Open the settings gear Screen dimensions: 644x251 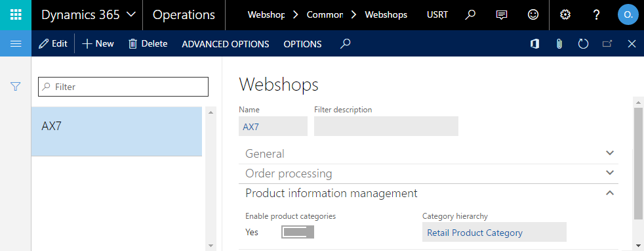tap(565, 15)
